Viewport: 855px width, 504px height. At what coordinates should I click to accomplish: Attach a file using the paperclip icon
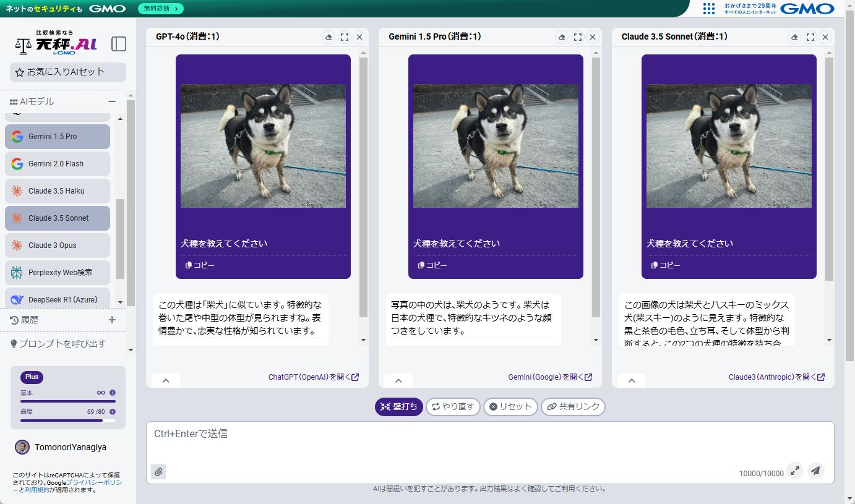point(158,471)
